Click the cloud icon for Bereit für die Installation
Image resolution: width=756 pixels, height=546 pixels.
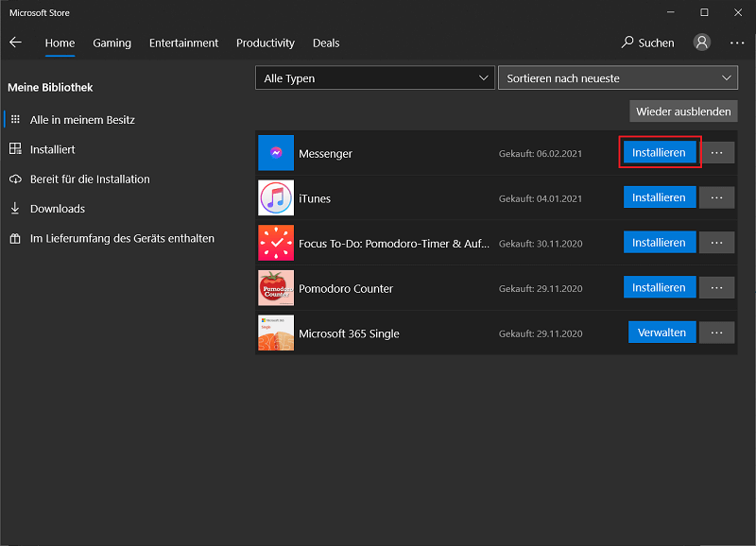(15, 179)
